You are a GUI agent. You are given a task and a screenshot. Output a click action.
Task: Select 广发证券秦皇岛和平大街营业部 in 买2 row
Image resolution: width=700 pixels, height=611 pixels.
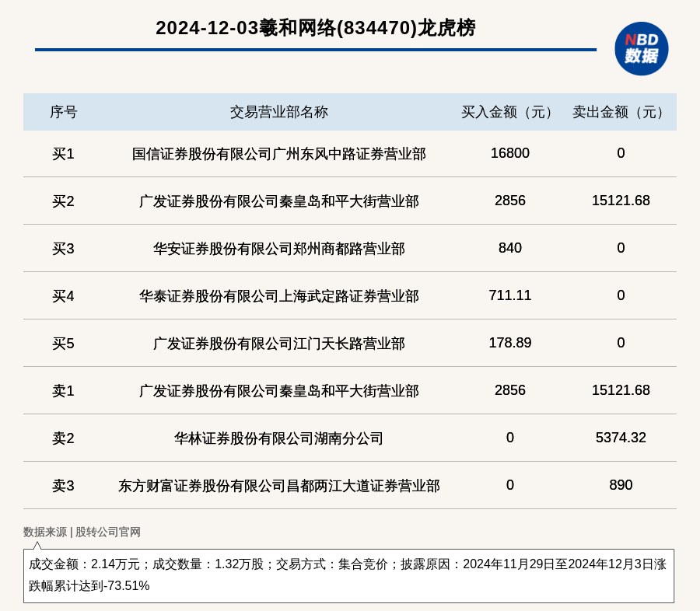[279, 201]
